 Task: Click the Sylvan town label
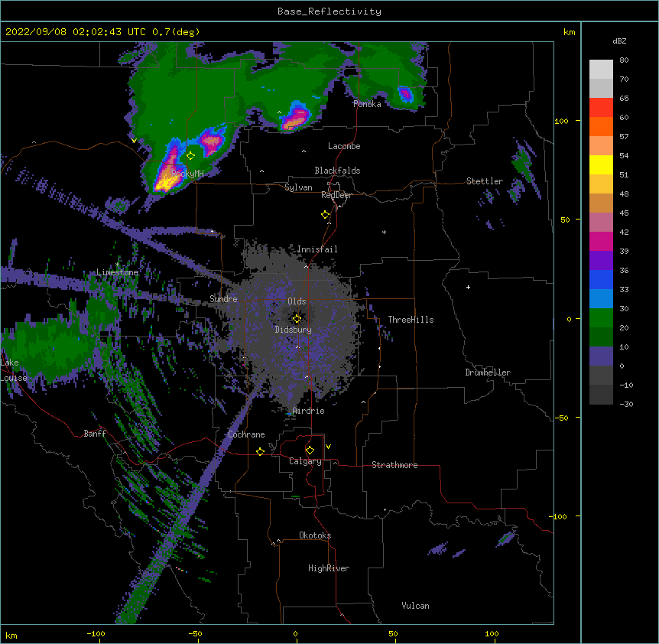click(298, 187)
